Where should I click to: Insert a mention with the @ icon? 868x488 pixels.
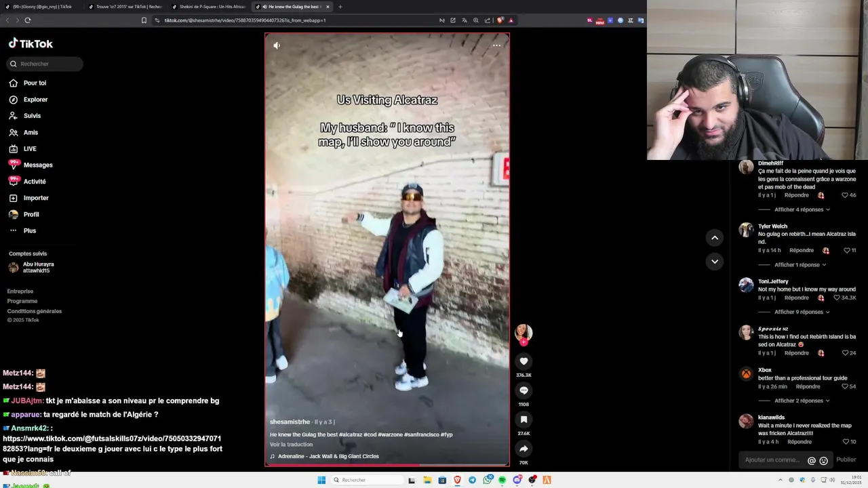coord(811,461)
